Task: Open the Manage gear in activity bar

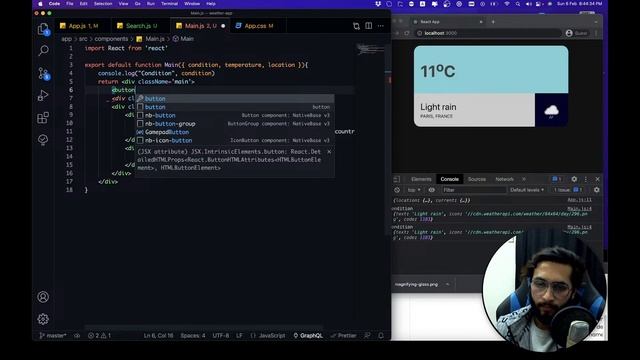Action: tap(43, 319)
